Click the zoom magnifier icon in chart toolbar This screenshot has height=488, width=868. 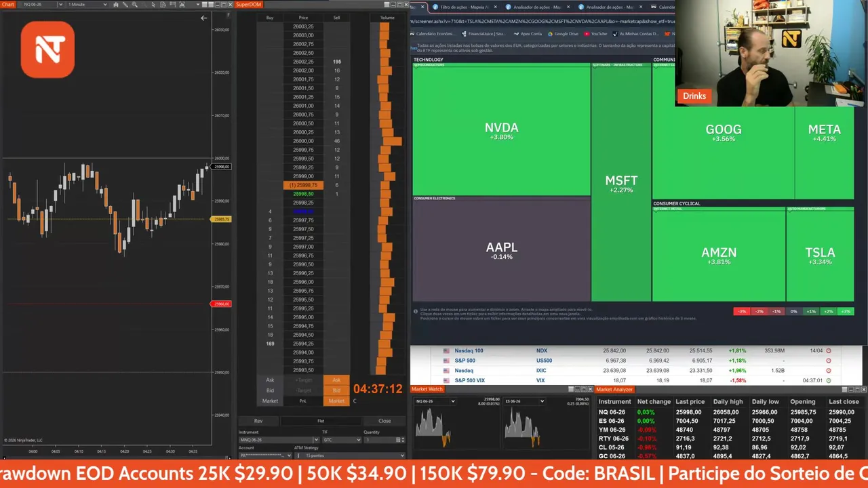[135, 5]
